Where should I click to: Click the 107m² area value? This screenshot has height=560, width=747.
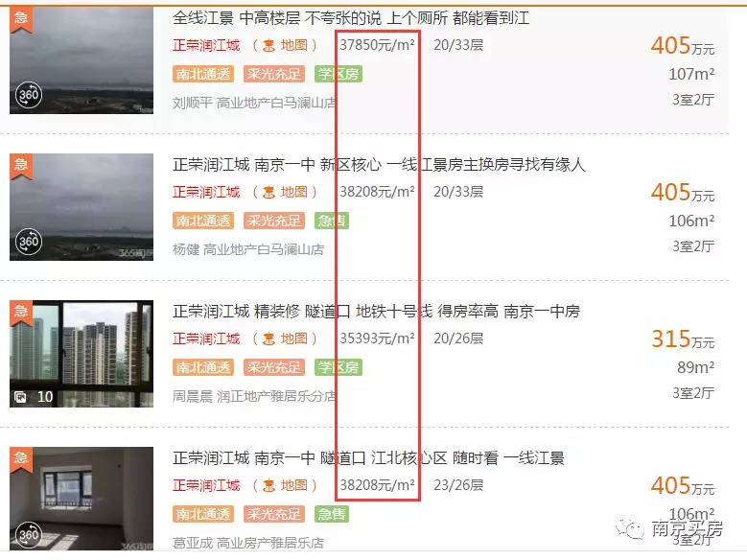click(x=691, y=75)
